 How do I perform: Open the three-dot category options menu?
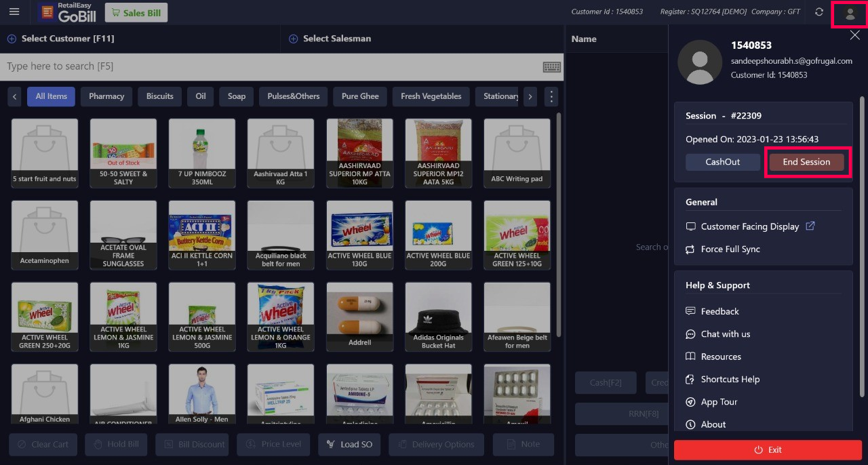coord(551,96)
